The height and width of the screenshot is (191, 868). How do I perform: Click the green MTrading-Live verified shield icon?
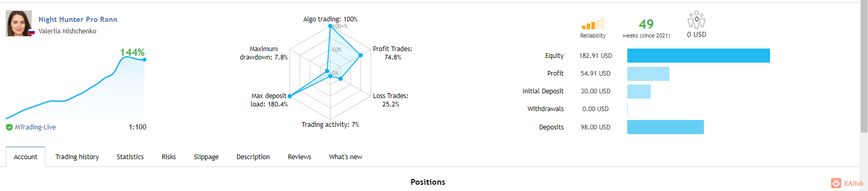9,127
